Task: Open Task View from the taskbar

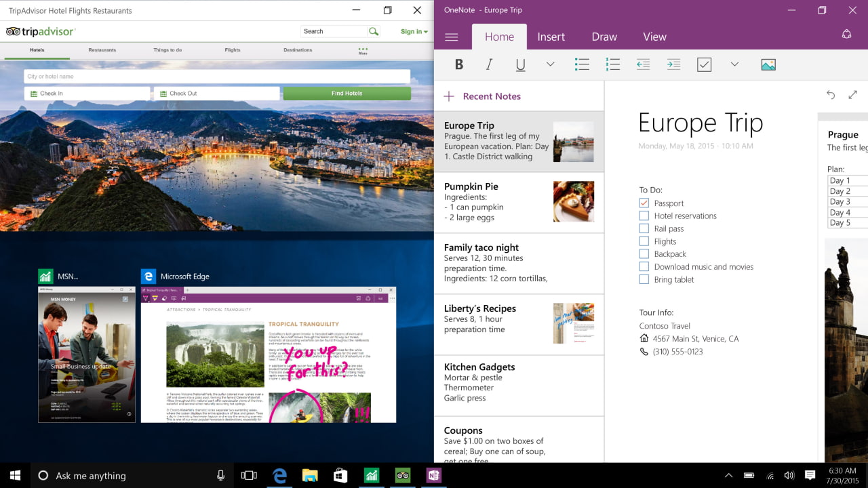Action: click(250, 476)
